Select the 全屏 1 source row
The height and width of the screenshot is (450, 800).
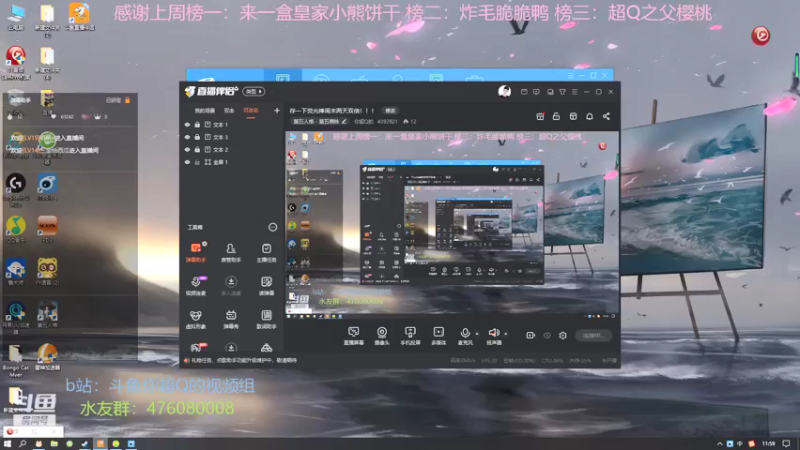pos(232,162)
